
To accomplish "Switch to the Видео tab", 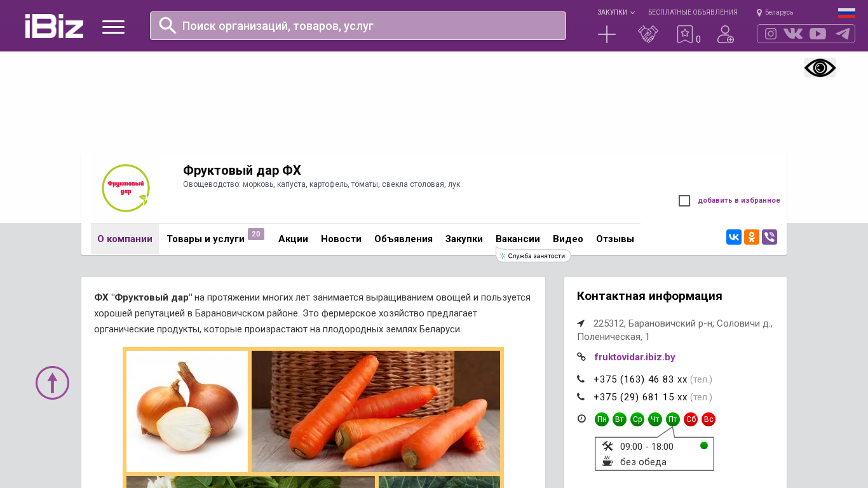I will (568, 239).
